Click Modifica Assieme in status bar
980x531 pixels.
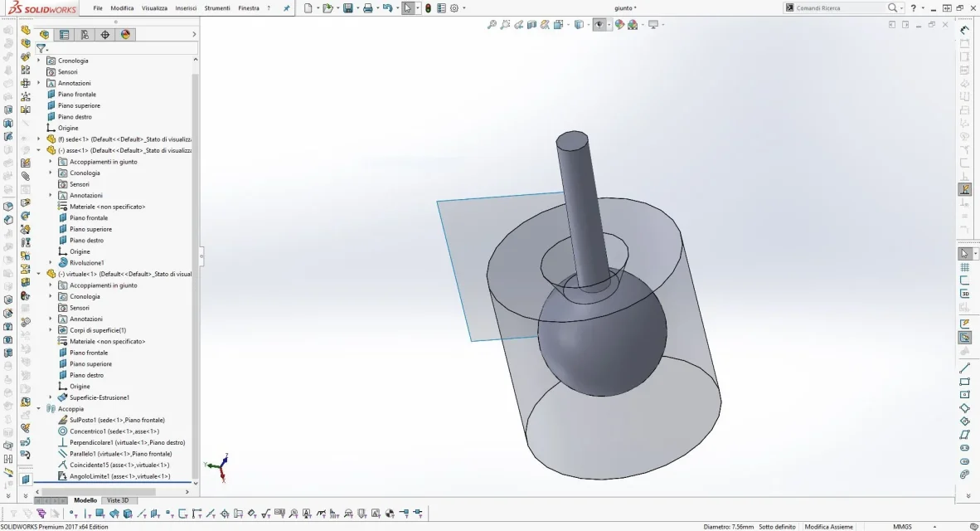829,527
